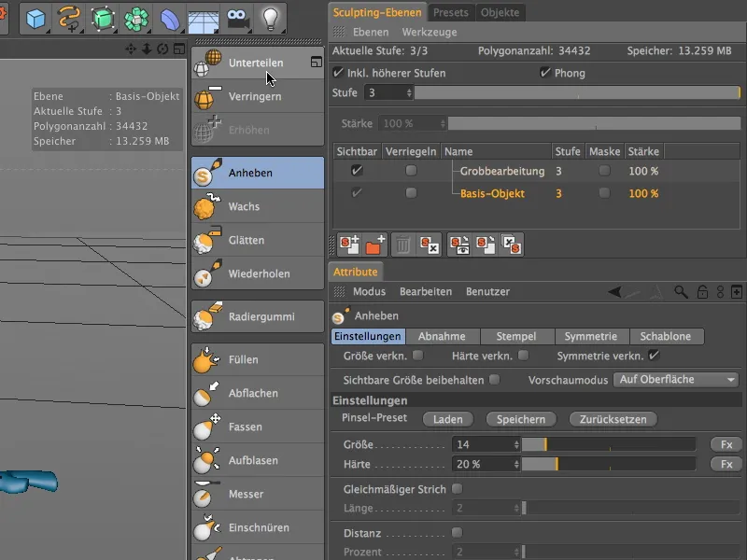Adjust the Größe slider

(x=609, y=444)
